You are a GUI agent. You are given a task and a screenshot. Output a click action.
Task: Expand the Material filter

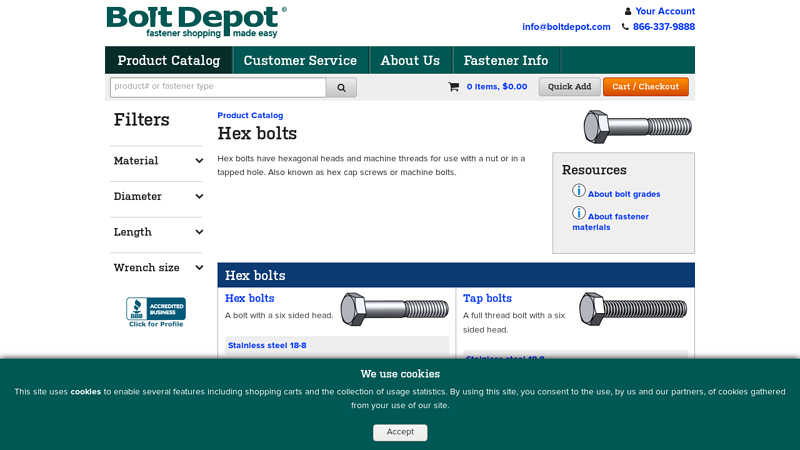pos(158,161)
